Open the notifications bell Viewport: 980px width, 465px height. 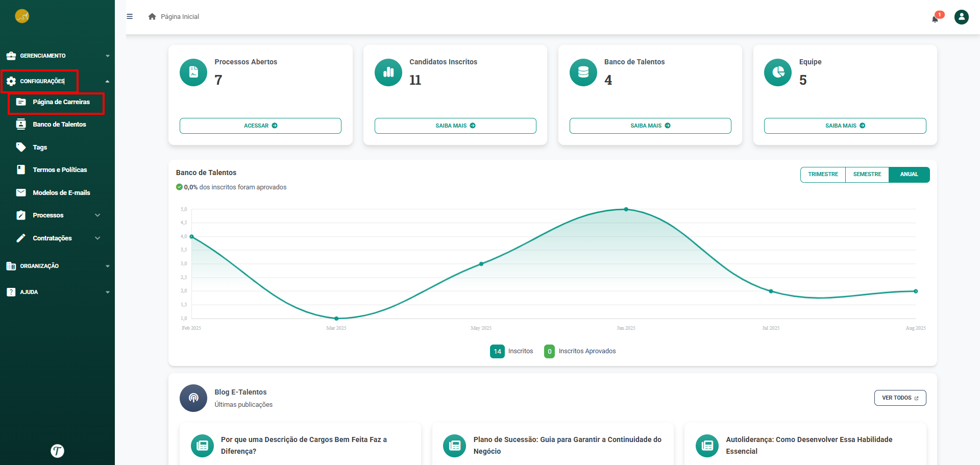935,18
